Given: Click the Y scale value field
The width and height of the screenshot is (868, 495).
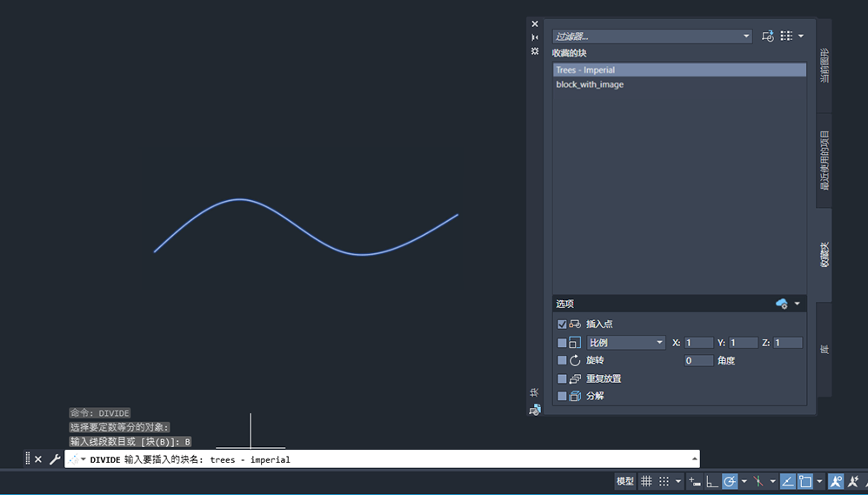Looking at the screenshot, I should click(x=744, y=343).
